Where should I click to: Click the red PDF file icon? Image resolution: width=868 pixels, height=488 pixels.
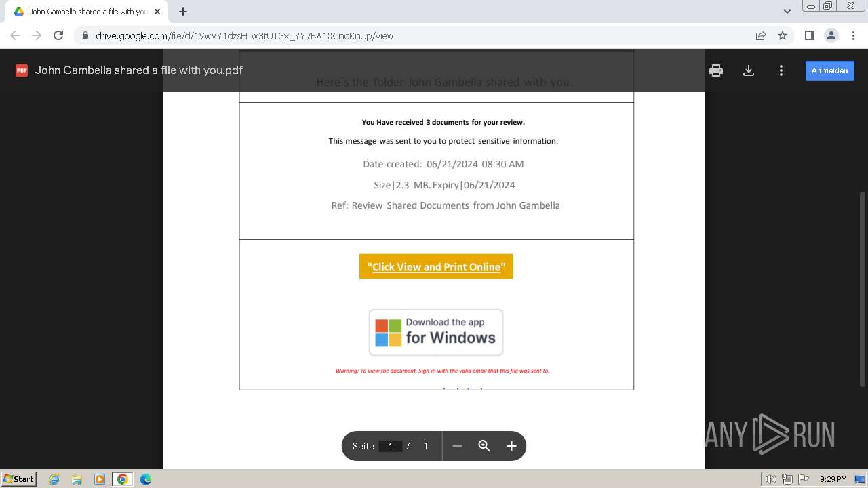pyautogui.click(x=22, y=70)
